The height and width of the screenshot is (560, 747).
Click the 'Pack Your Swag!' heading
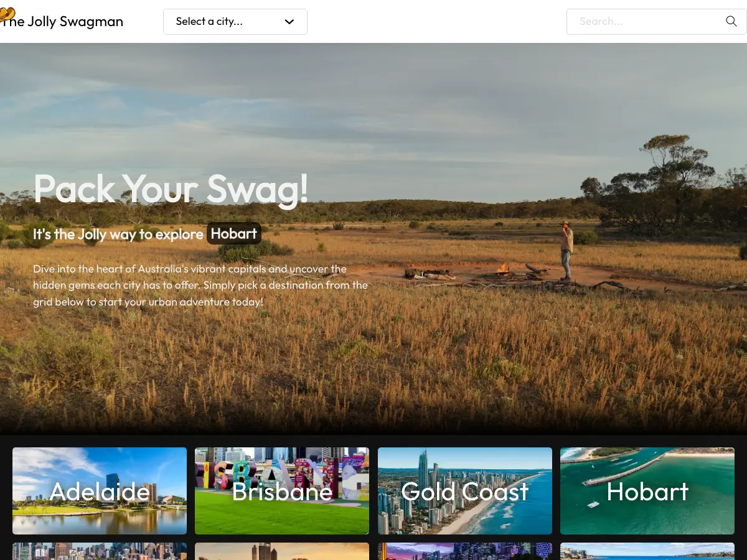click(171, 189)
